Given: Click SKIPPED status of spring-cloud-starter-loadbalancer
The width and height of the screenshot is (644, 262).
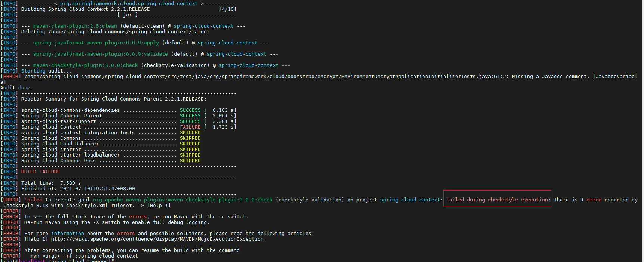Looking at the screenshot, I should [190, 155].
